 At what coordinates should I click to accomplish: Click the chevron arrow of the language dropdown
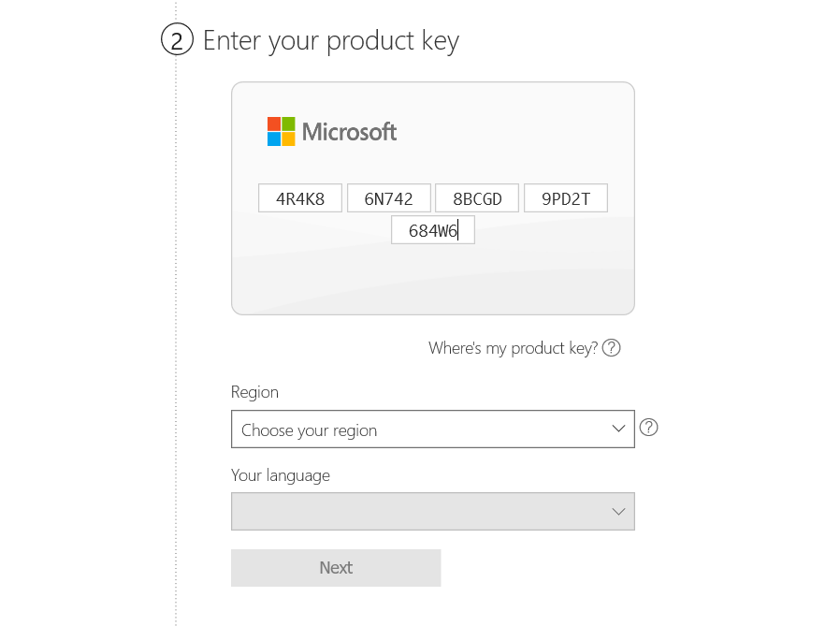coord(618,512)
